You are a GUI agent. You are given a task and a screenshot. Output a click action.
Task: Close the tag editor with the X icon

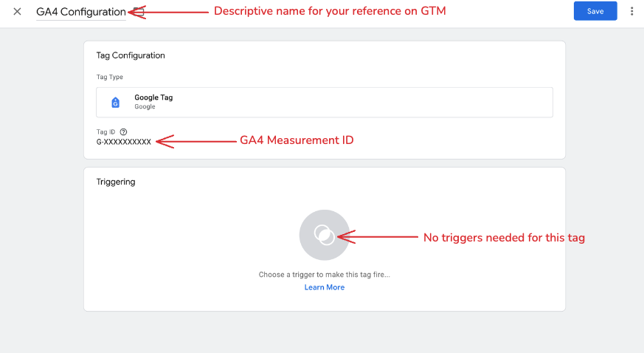pyautogui.click(x=17, y=12)
